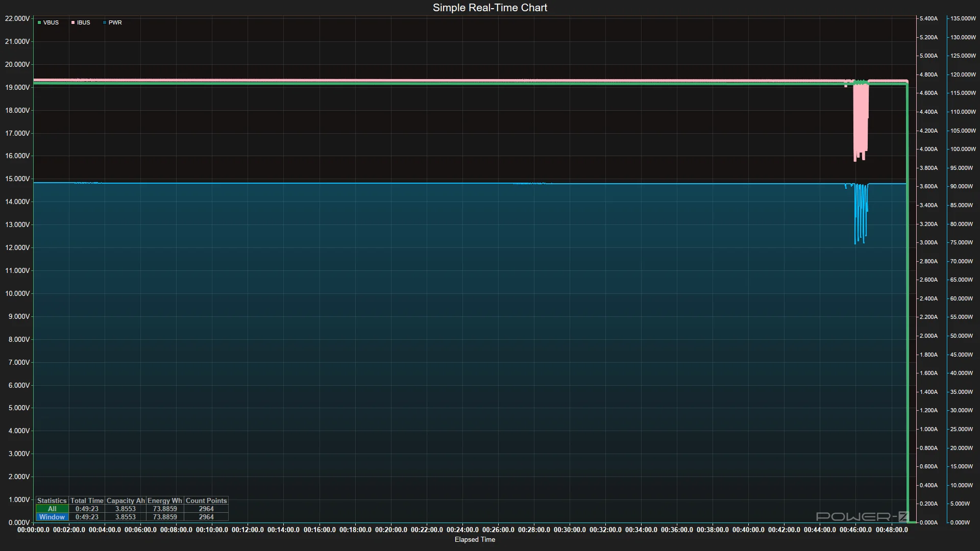
Task: Click the 00:46:00.0 time axis label
Action: pyautogui.click(x=855, y=530)
